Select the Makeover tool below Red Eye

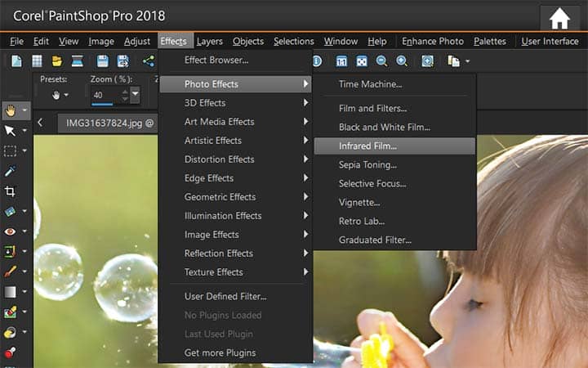coord(10,251)
